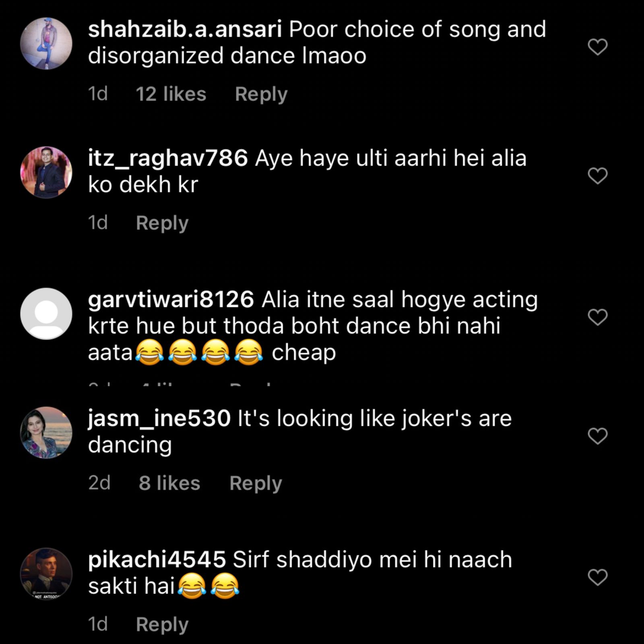Like itz_raghav786's comment using the heart icon

(598, 176)
